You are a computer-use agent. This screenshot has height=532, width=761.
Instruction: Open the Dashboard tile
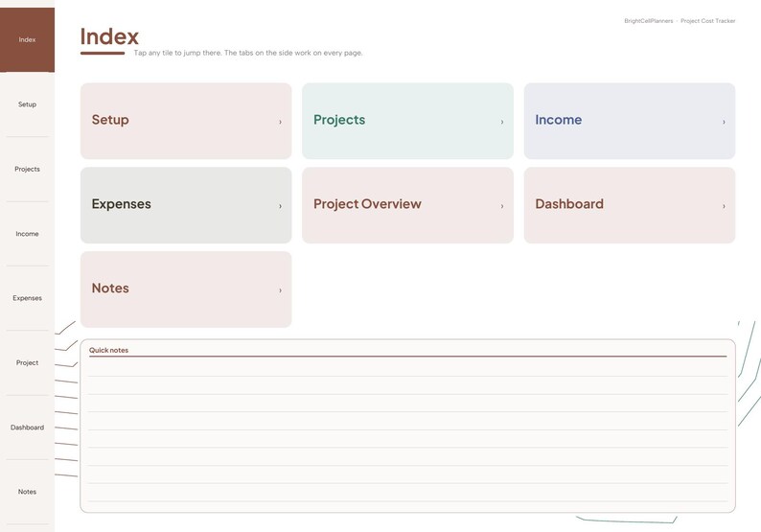tap(630, 205)
